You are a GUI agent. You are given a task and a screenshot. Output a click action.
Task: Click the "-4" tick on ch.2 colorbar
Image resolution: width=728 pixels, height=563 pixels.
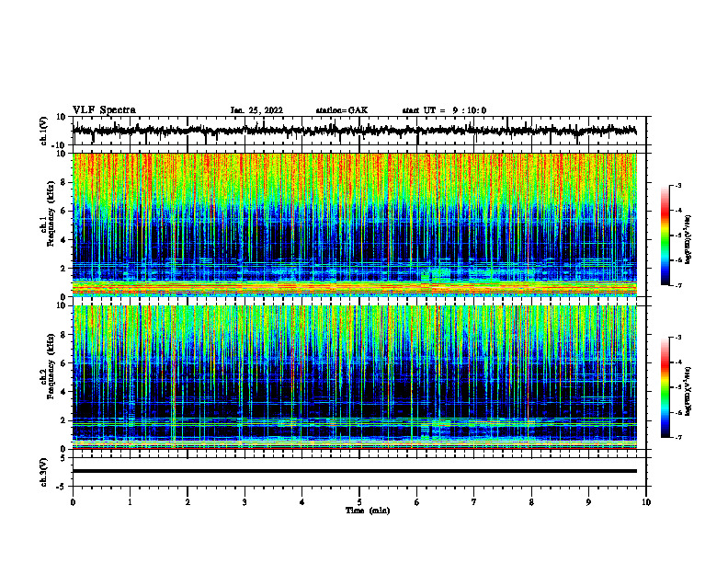677,362
